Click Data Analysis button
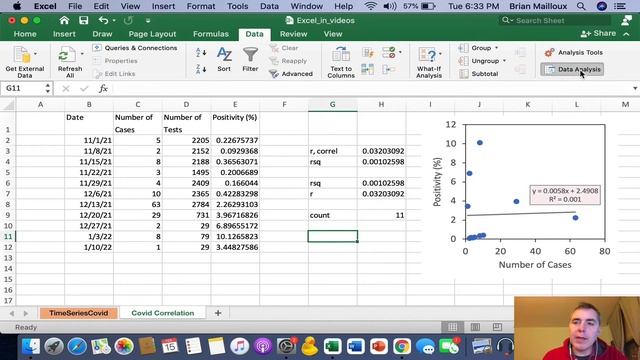640x360 pixels. point(572,69)
